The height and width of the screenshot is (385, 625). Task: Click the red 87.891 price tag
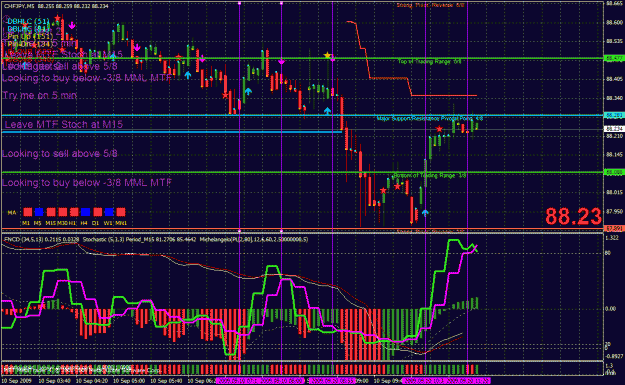click(614, 229)
